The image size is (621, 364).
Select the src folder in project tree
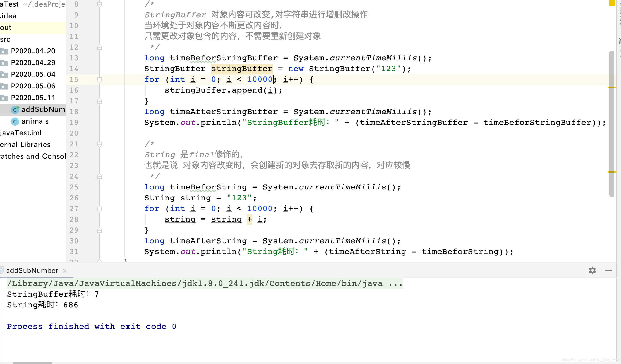point(33,40)
